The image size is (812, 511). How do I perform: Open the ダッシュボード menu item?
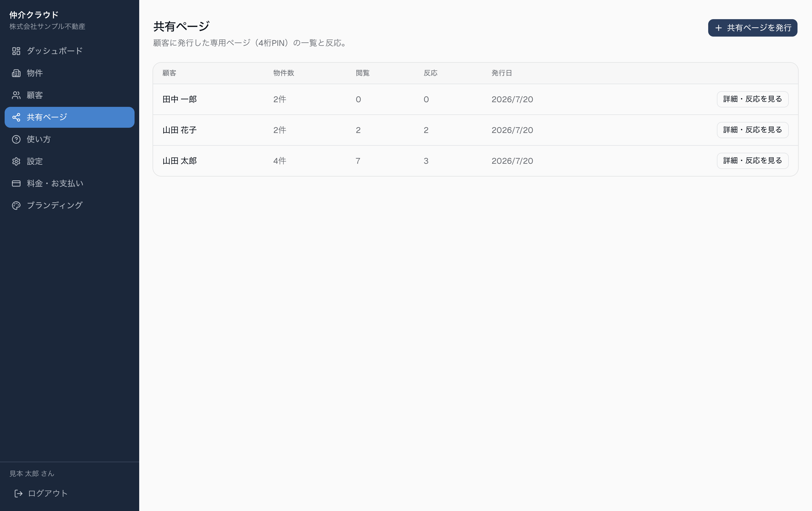point(70,51)
